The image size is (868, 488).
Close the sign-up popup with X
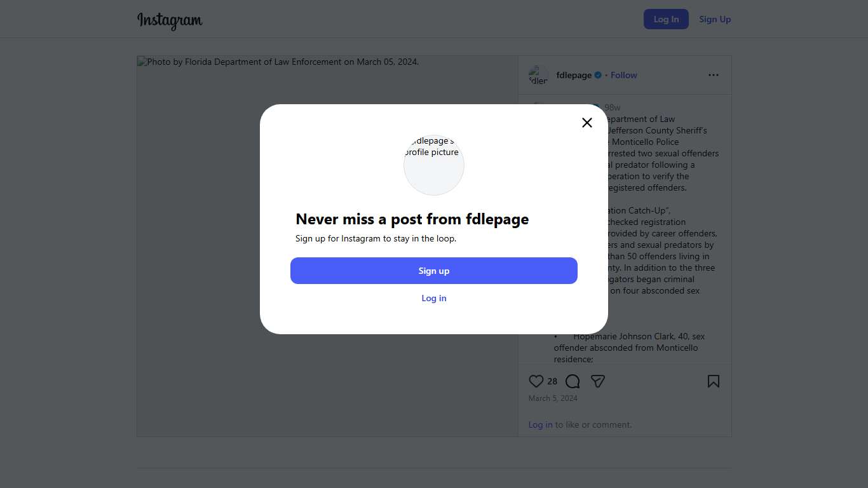587,123
